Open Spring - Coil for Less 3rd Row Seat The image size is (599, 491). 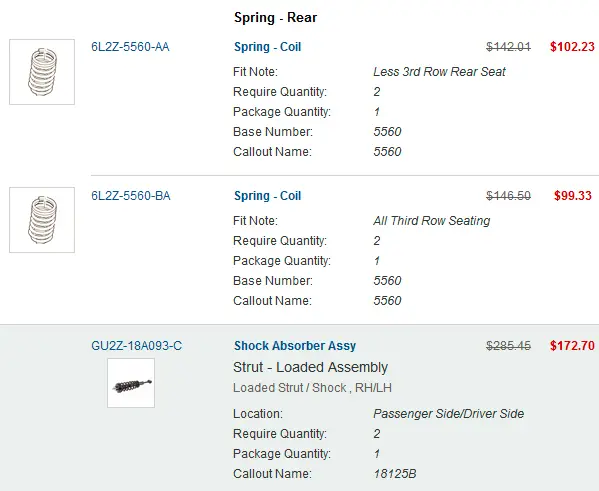click(267, 47)
